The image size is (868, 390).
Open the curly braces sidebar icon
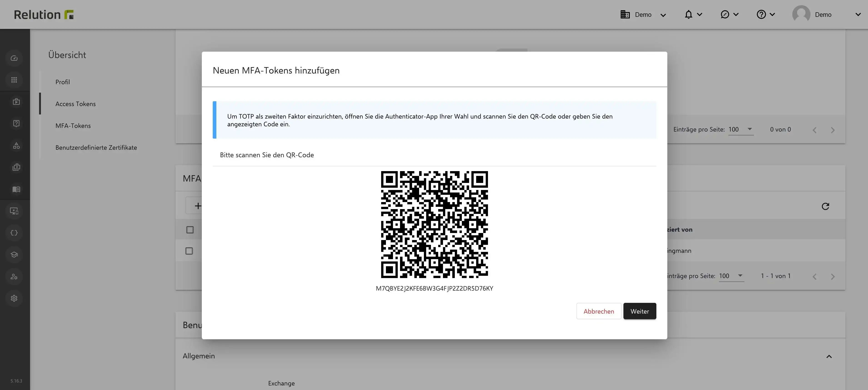click(x=14, y=233)
